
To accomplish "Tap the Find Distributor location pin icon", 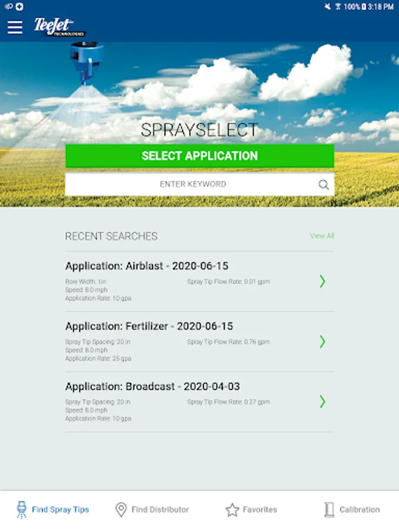I will click(121, 510).
